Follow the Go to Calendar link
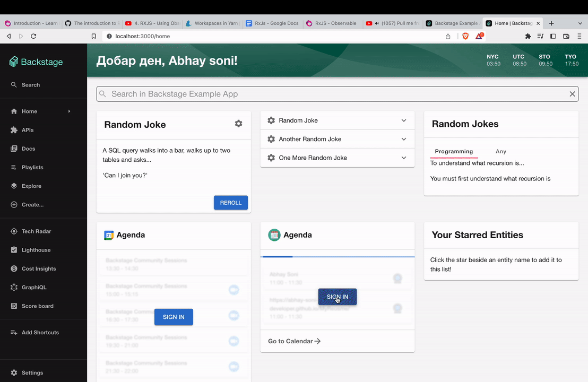 click(x=294, y=341)
